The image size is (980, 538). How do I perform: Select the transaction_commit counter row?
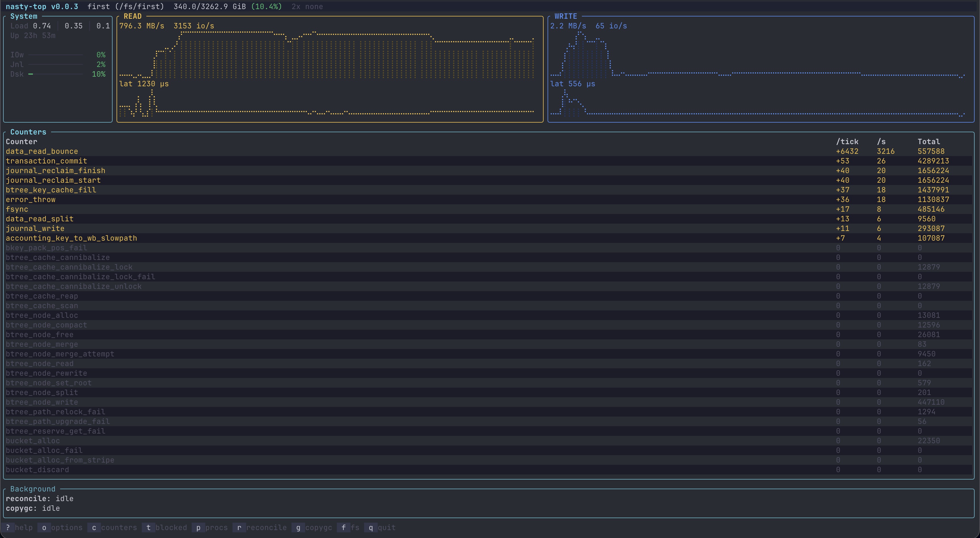click(489, 161)
